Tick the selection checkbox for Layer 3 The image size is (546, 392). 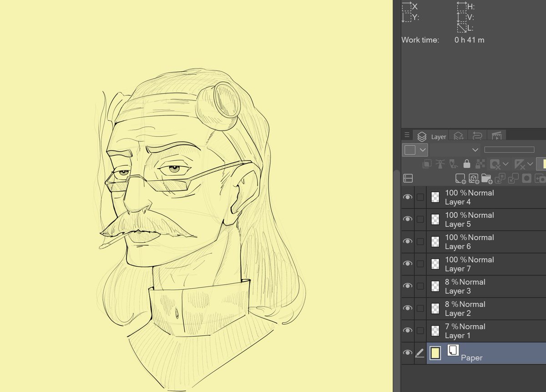pyautogui.click(x=420, y=286)
